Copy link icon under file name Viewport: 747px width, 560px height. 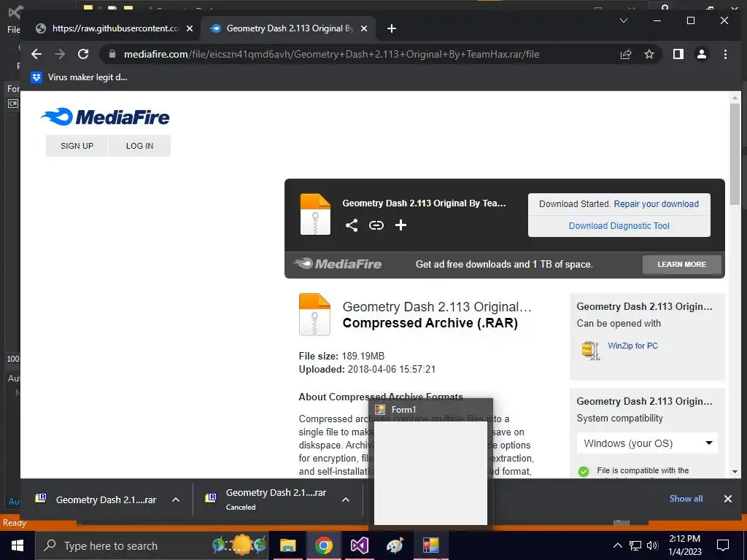(x=376, y=225)
